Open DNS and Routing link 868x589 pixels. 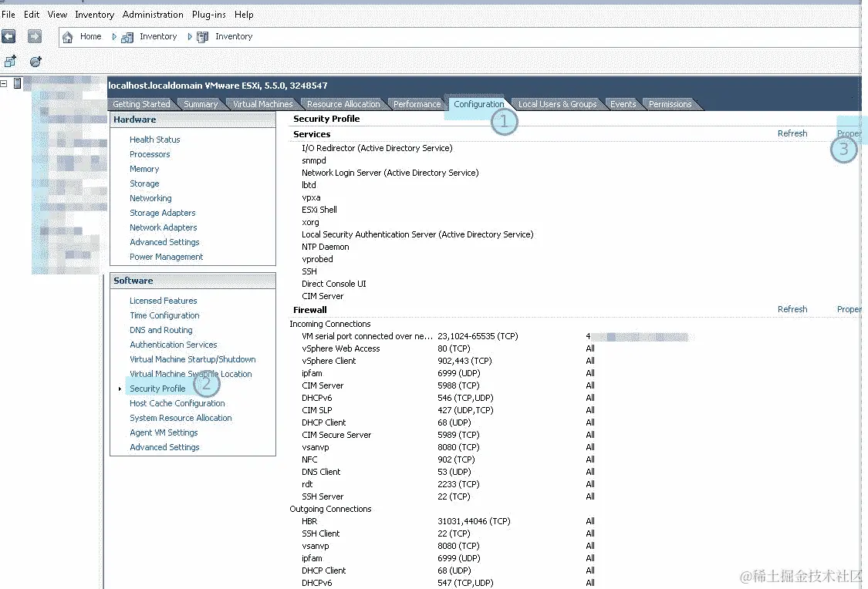click(161, 330)
